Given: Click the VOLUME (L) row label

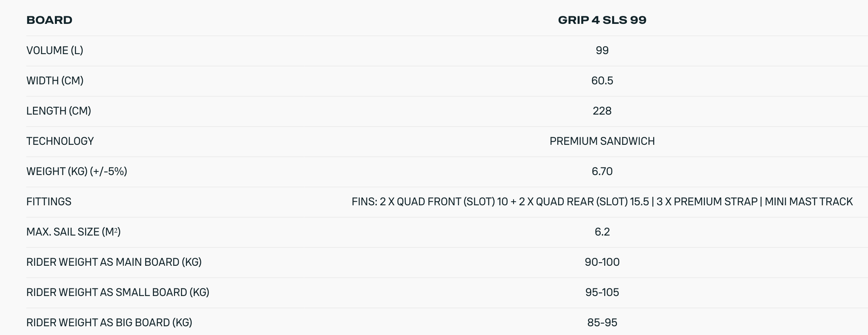Looking at the screenshot, I should coord(54,51).
